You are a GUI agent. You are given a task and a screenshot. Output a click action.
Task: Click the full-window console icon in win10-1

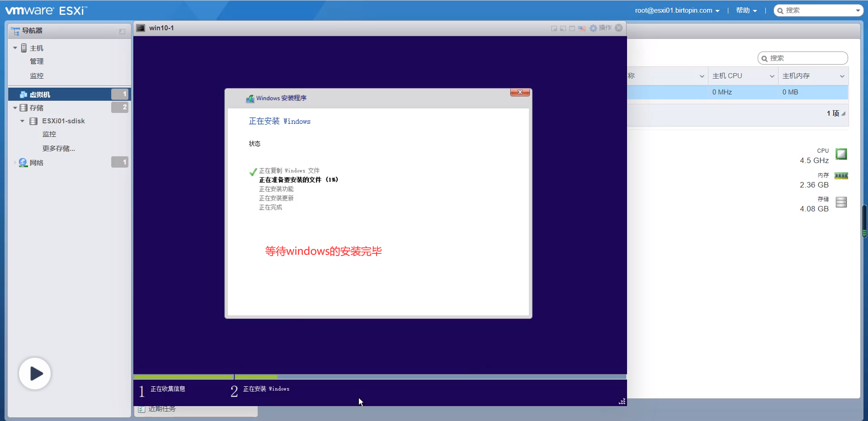572,28
